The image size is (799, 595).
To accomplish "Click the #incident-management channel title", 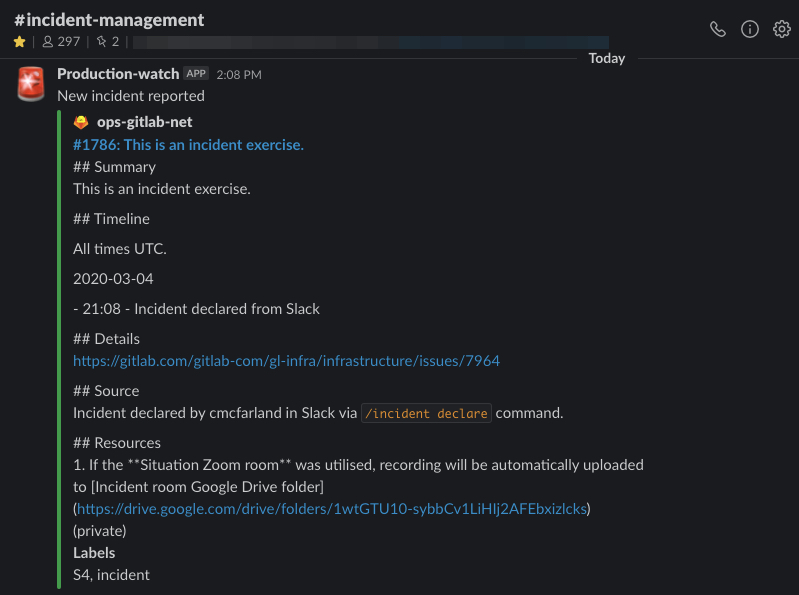I will coord(109,20).
